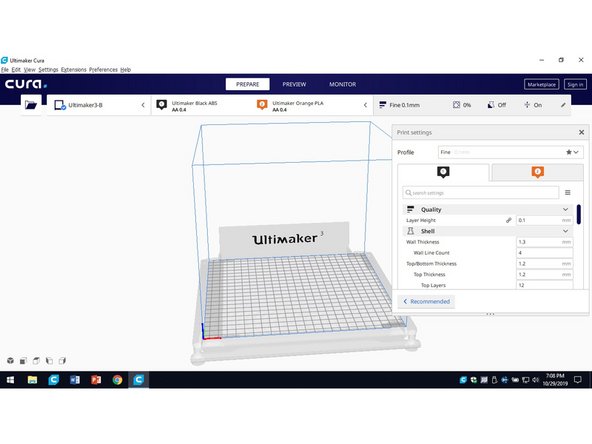Screen dimensions: 592x444
Task: Open a file with the folder icon
Action: 31,105
